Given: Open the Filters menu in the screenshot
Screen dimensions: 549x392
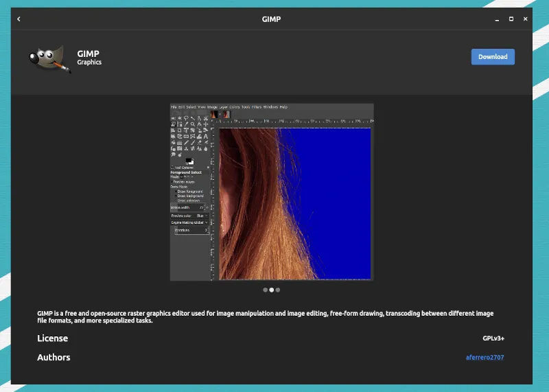Looking at the screenshot, I should coord(257,107).
